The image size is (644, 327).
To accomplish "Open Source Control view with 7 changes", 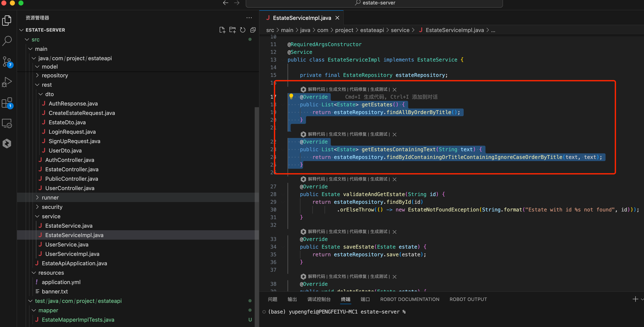I will (7, 62).
